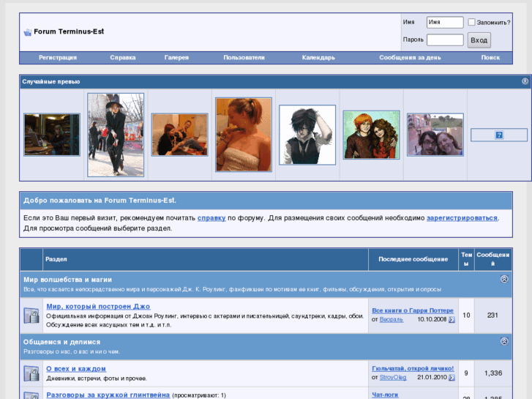Click the Forum Terminus-Est title text
Image resolution: width=532 pixels, height=399 pixels.
69,31
